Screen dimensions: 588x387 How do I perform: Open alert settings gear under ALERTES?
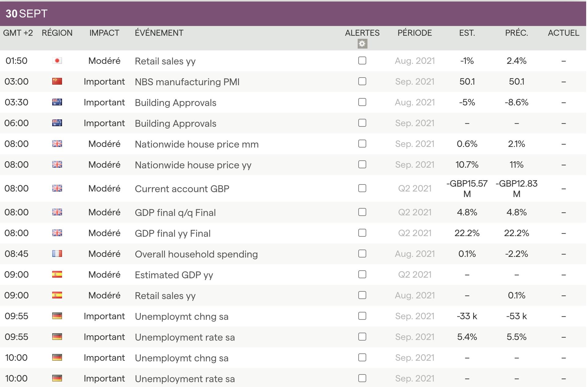click(x=362, y=44)
